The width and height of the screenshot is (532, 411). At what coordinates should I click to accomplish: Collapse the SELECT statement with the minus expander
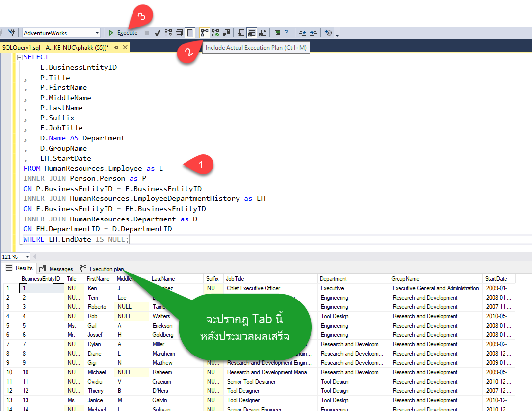click(19, 57)
